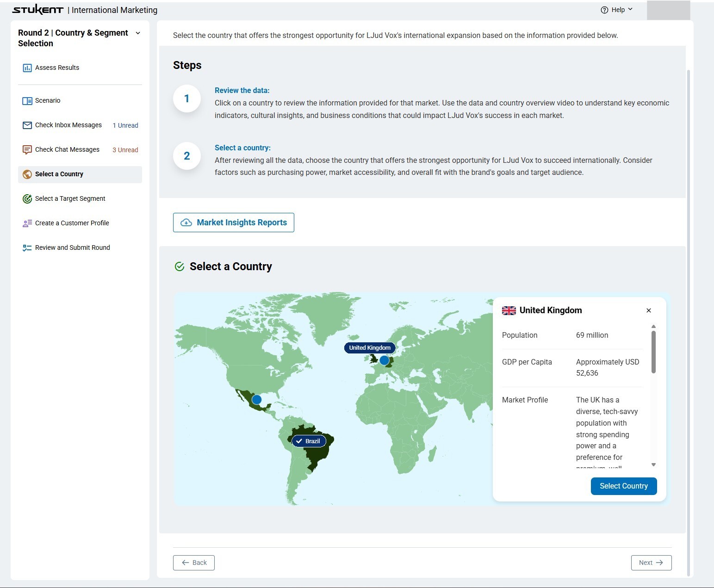Click the main page vertical scrollbar

click(x=689, y=322)
